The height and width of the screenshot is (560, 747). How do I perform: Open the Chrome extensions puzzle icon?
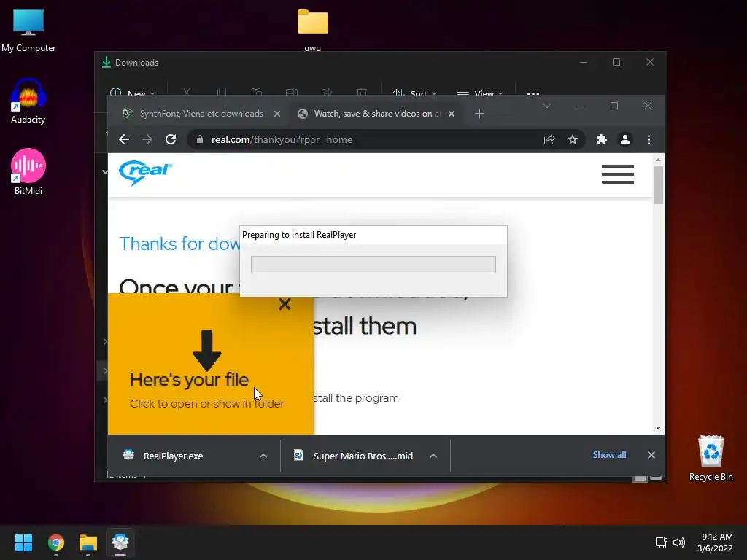coord(602,139)
